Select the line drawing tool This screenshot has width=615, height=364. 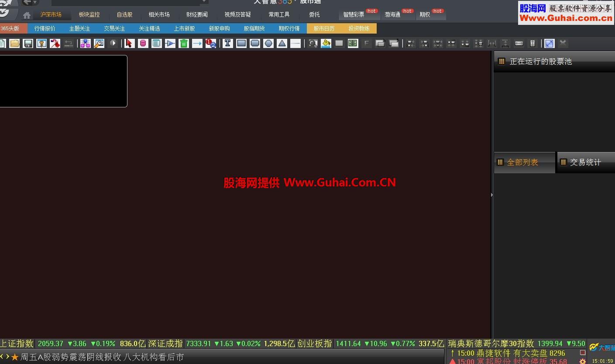[x=295, y=43]
